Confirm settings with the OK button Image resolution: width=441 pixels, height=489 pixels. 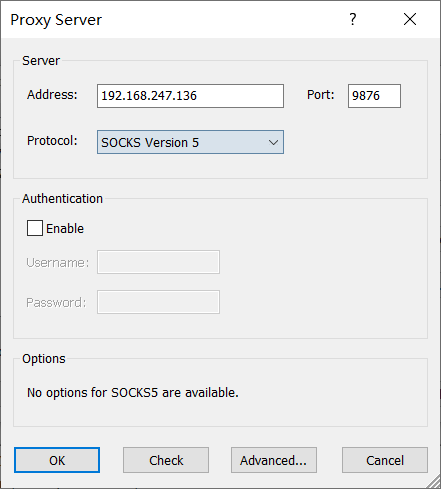[57, 460]
